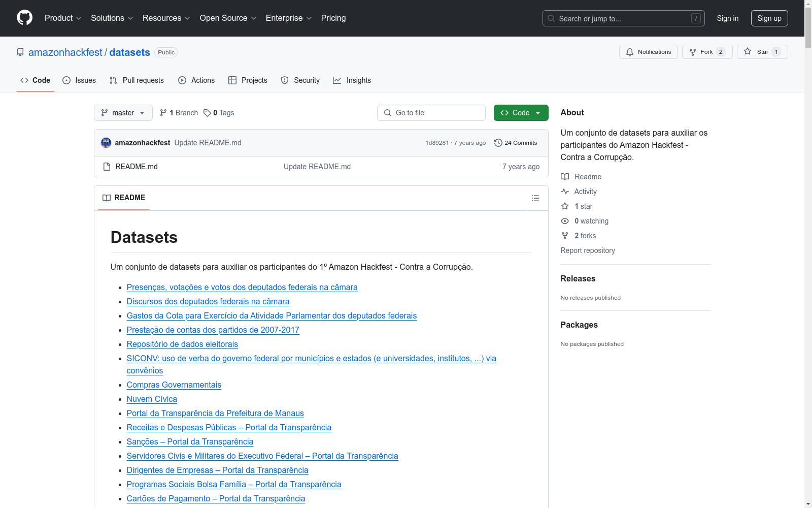The width and height of the screenshot is (812, 508).
Task: Open the datasets repository name link
Action: tap(130, 52)
